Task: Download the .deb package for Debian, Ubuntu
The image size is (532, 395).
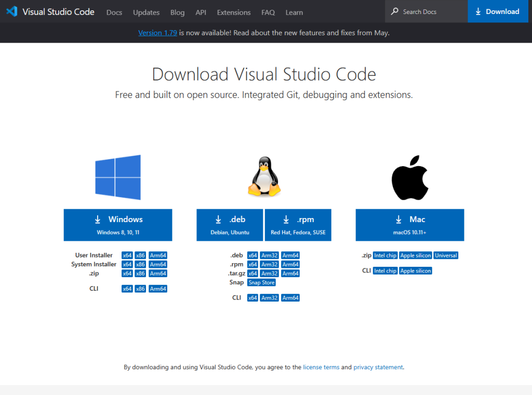Action: [x=230, y=225]
